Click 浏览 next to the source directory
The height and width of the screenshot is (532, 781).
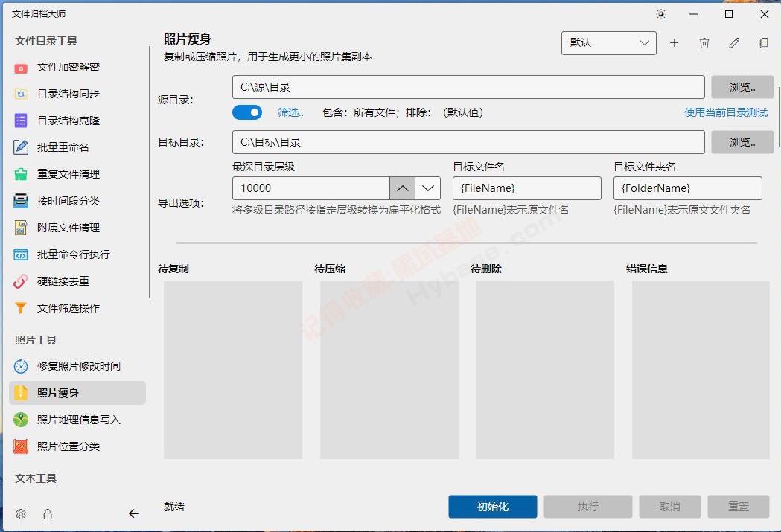click(742, 87)
